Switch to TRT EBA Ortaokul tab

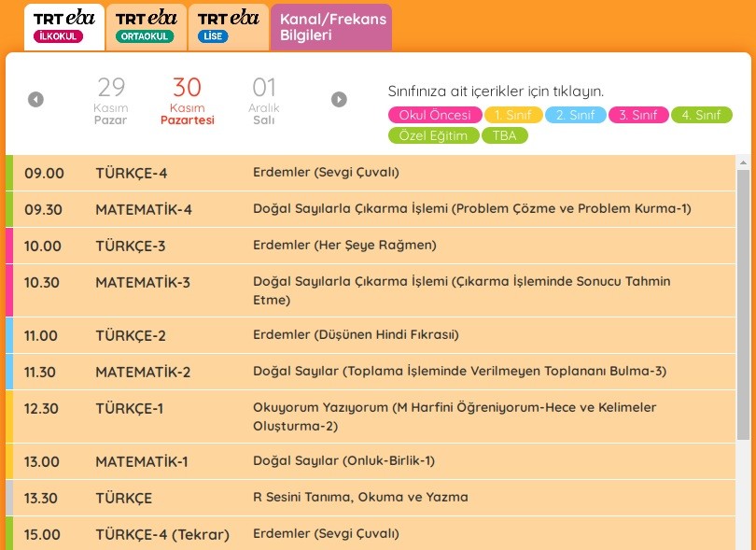146,26
